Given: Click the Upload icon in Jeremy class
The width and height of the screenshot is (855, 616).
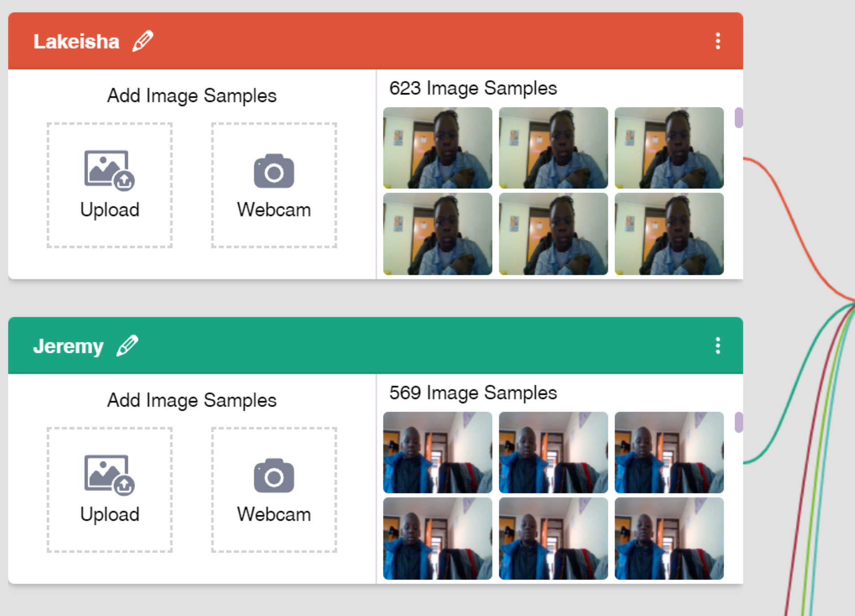Looking at the screenshot, I should point(110,475).
